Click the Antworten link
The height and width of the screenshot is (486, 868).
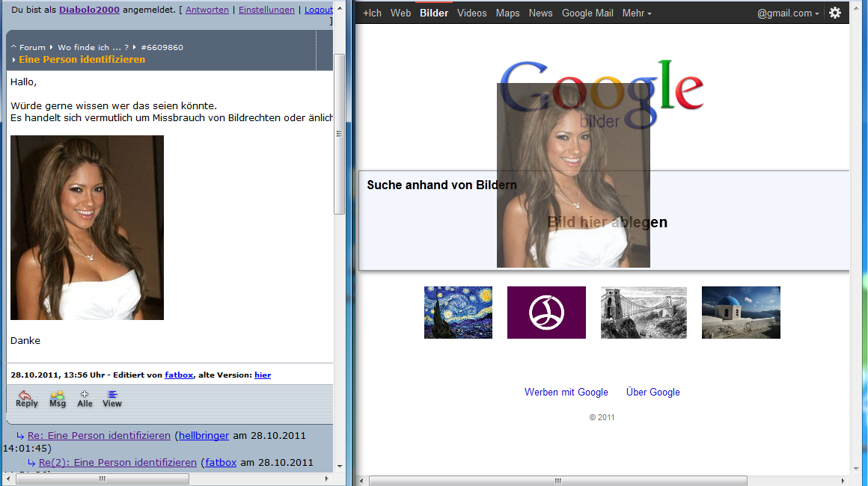[207, 10]
